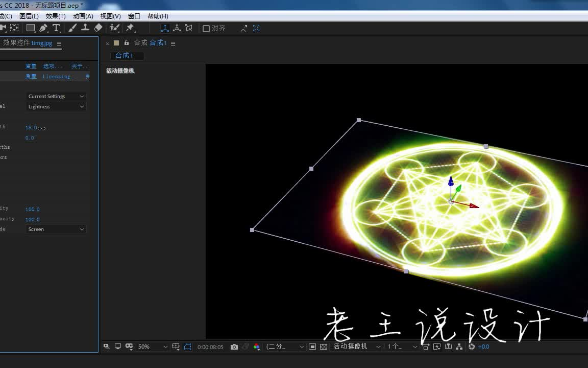588x368 pixels.
Task: Select the Brush tool
Action: [x=71, y=28]
